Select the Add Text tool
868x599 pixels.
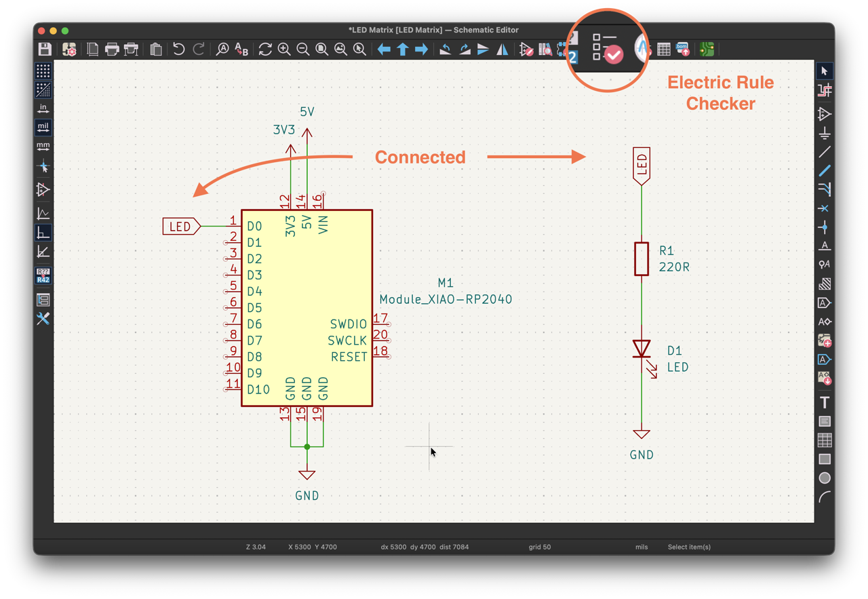pos(825,402)
